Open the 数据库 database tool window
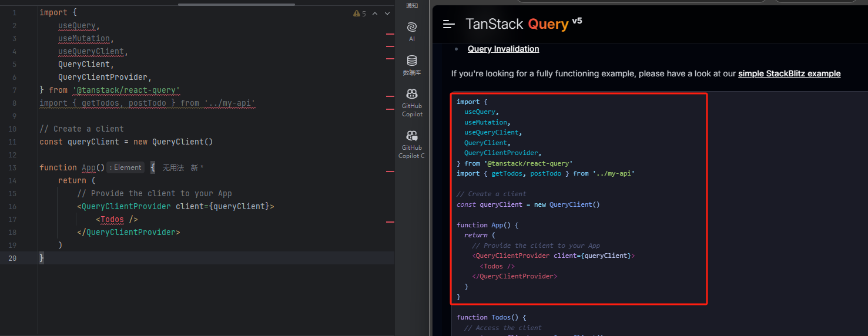Viewport: 868px width, 336px height. pos(412,65)
